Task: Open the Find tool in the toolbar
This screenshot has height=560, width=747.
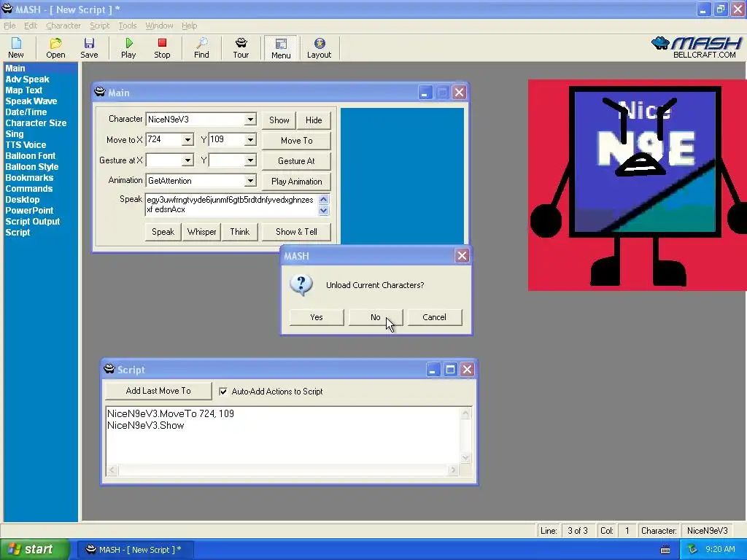Action: [201, 48]
